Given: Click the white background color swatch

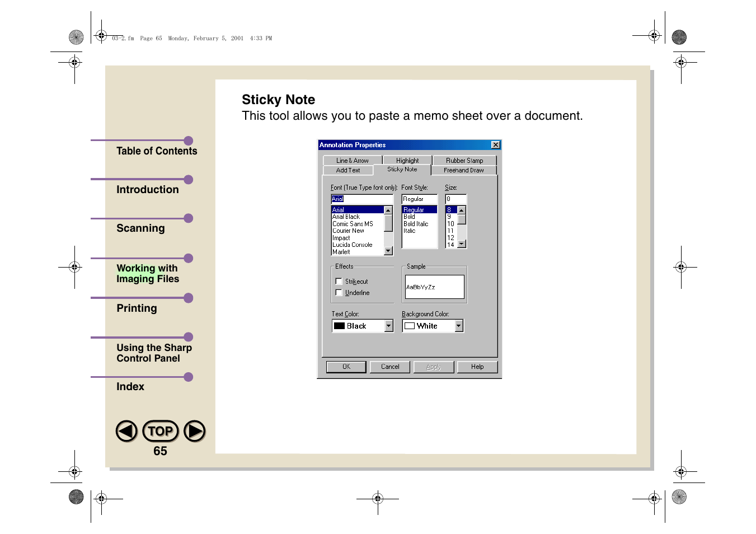Looking at the screenshot, I should (410, 326).
